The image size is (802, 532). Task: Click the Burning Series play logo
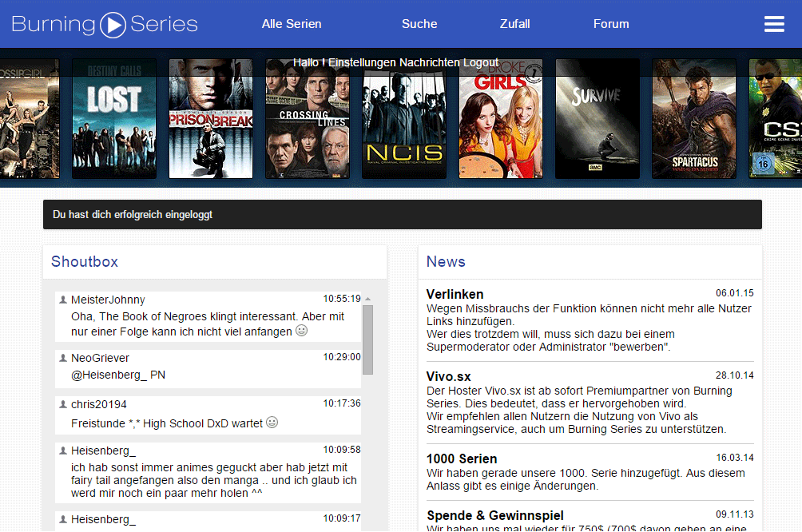point(113,24)
